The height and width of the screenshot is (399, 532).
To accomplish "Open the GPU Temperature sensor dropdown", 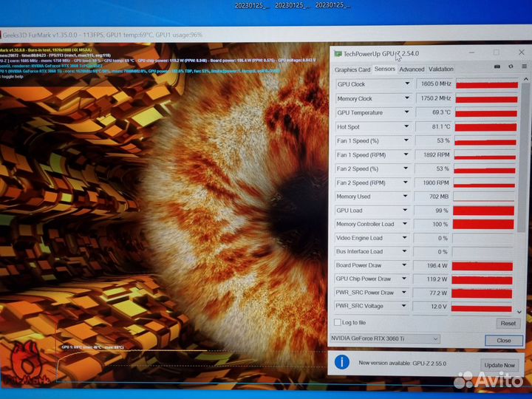I will tap(406, 112).
